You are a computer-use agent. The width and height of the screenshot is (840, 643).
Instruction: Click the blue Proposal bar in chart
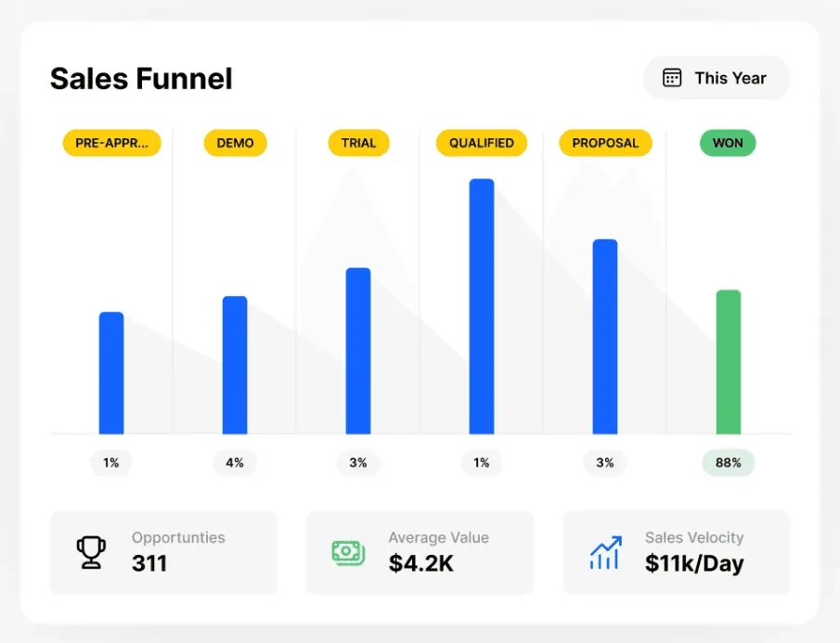pos(605,336)
